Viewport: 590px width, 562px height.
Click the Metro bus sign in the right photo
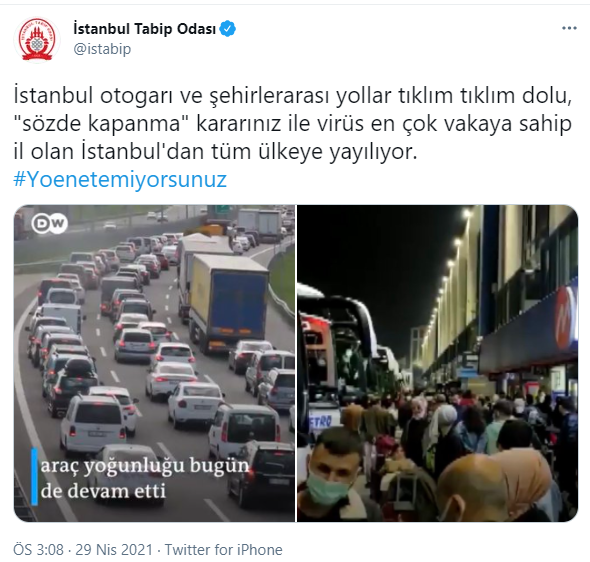pos(320,421)
